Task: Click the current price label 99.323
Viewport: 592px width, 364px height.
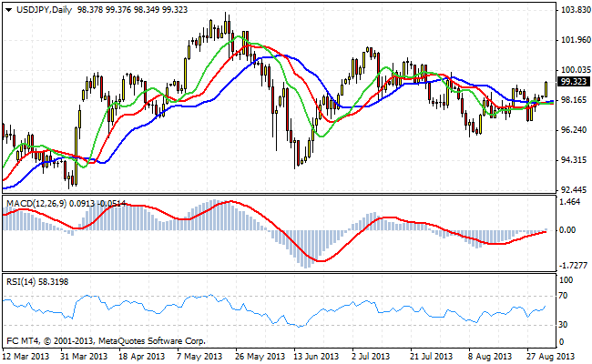Action: [574, 82]
